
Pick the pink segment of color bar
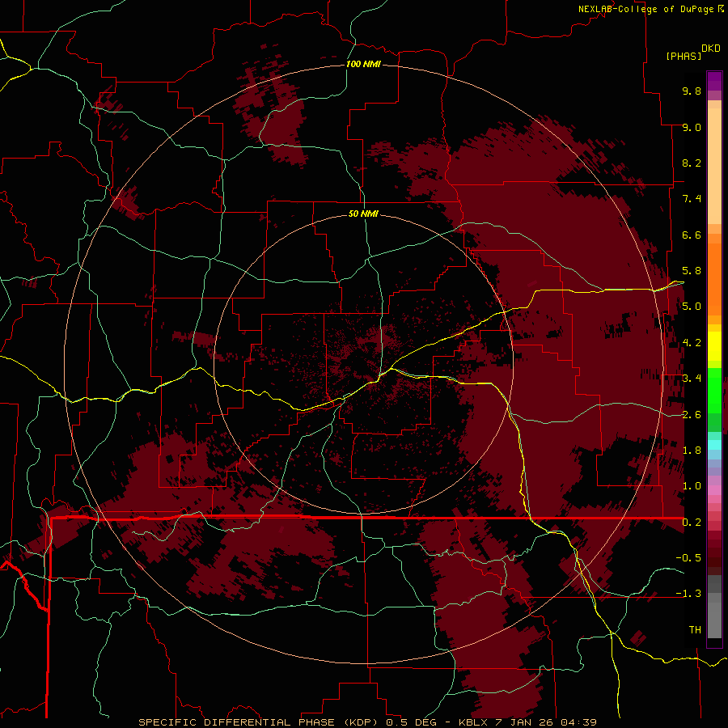click(714, 490)
